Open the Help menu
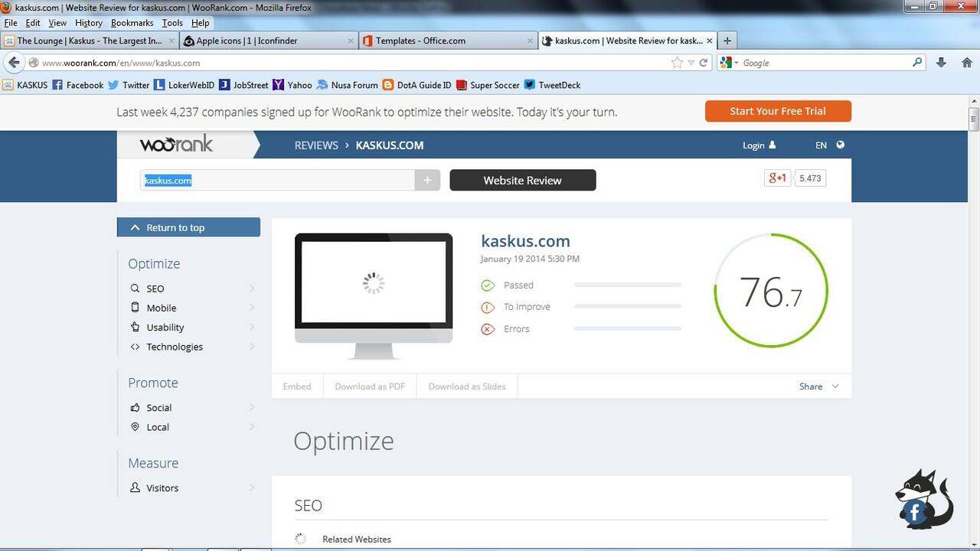This screenshot has height=551, width=980. click(200, 23)
